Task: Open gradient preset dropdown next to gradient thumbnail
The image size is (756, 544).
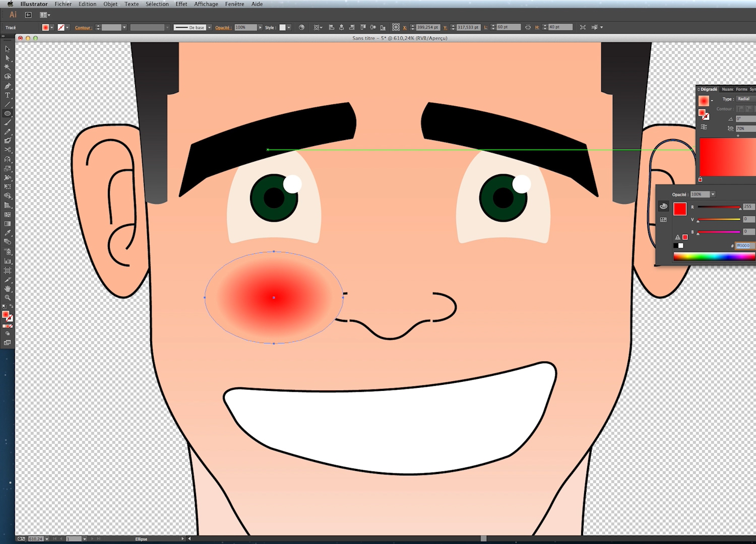Action: click(x=712, y=101)
